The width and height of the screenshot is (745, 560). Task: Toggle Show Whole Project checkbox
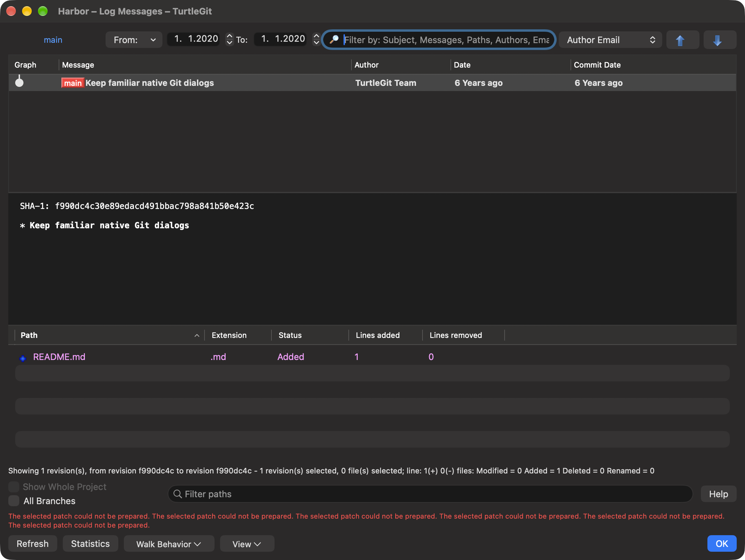click(x=14, y=487)
